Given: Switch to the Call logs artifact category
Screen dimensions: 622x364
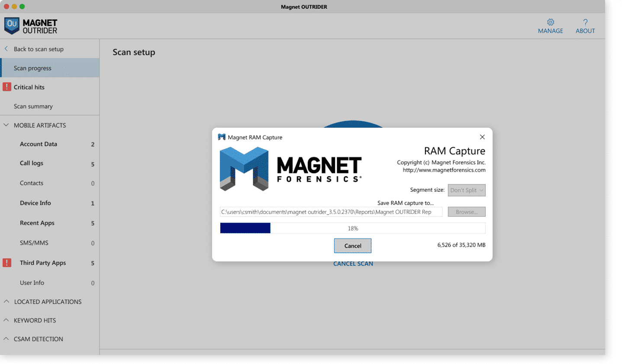Looking at the screenshot, I should [x=31, y=163].
